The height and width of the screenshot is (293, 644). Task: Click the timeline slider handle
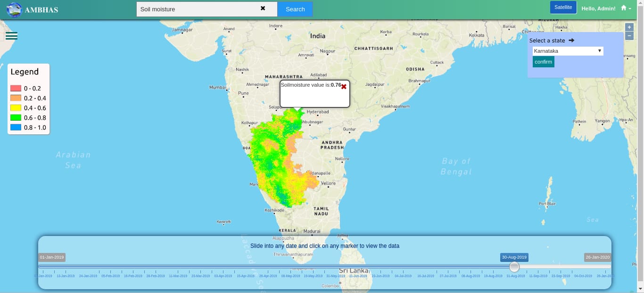click(514, 267)
